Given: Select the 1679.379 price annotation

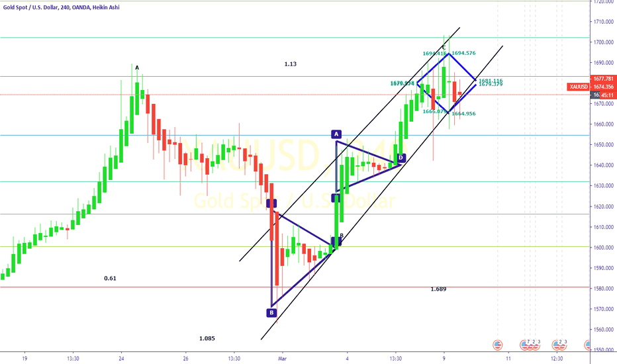Looking at the screenshot, I should [x=491, y=84].
